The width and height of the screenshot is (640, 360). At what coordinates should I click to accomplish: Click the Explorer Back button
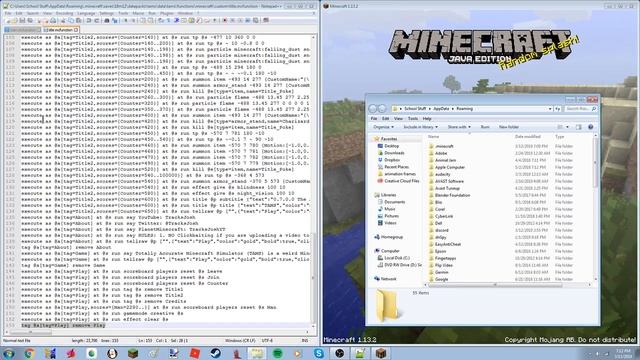pos(373,109)
